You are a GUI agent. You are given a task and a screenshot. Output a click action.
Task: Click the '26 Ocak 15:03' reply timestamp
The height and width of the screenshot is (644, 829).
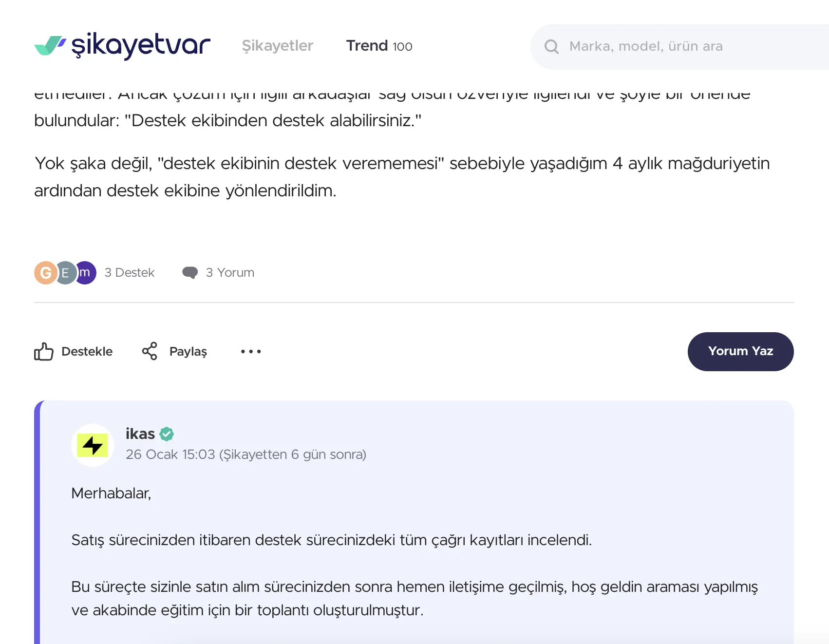click(170, 455)
